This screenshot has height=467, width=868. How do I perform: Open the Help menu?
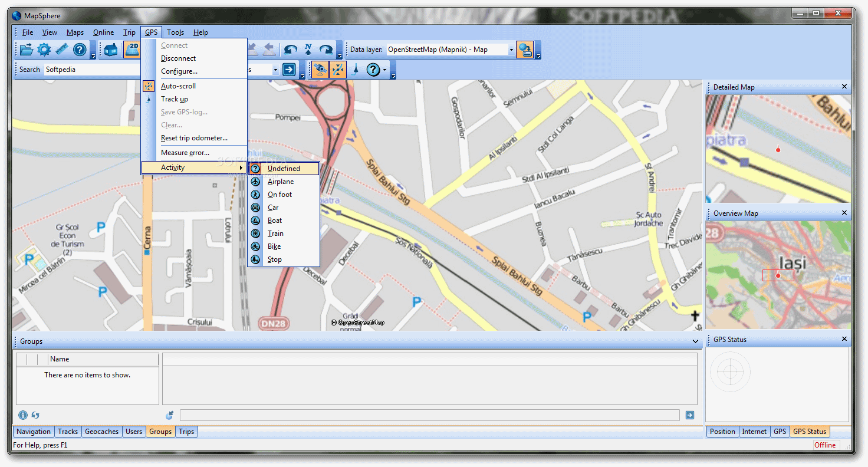click(x=200, y=32)
